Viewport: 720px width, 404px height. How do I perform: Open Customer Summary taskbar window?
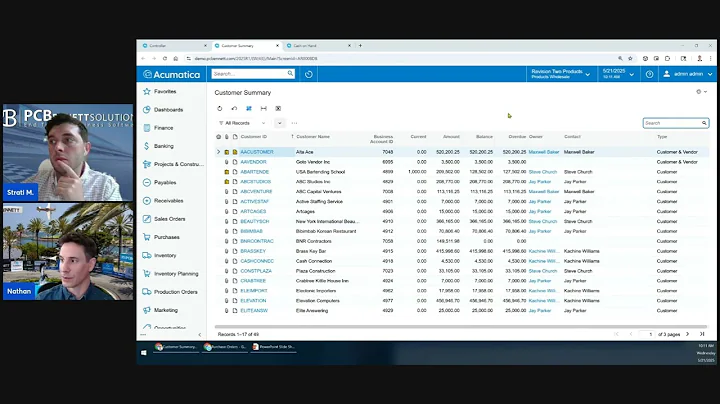click(176, 347)
